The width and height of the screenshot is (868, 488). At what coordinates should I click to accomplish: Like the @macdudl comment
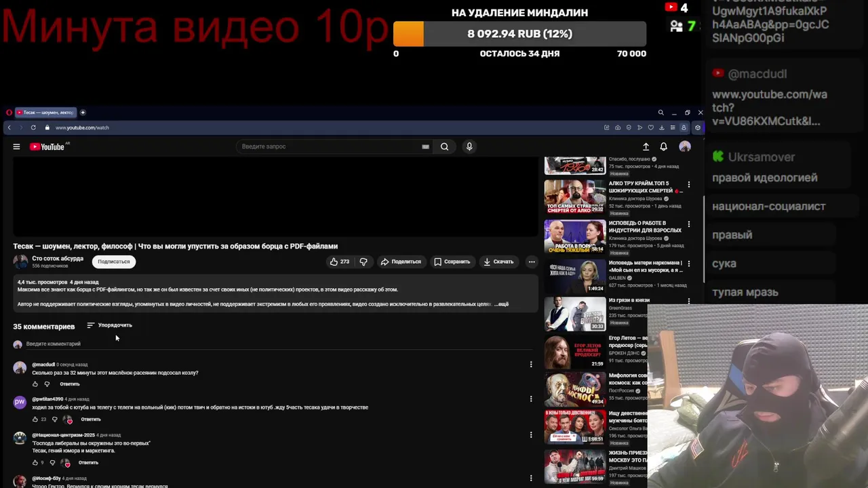click(x=35, y=384)
